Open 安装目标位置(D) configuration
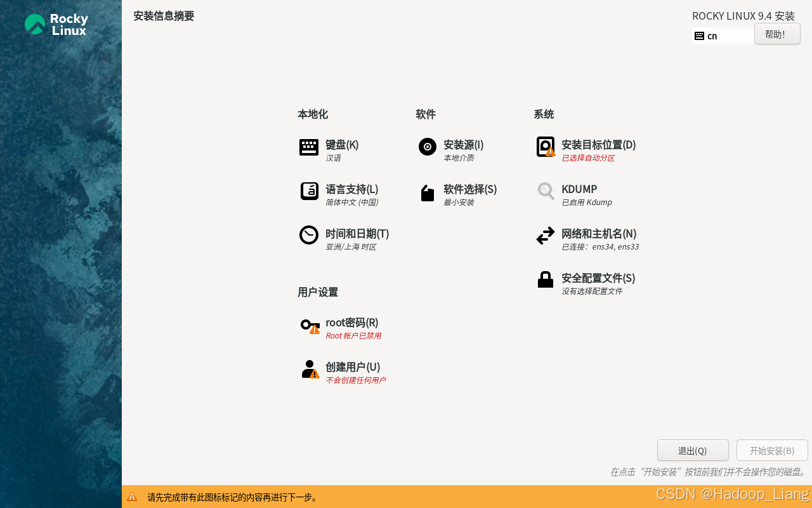 (599, 145)
